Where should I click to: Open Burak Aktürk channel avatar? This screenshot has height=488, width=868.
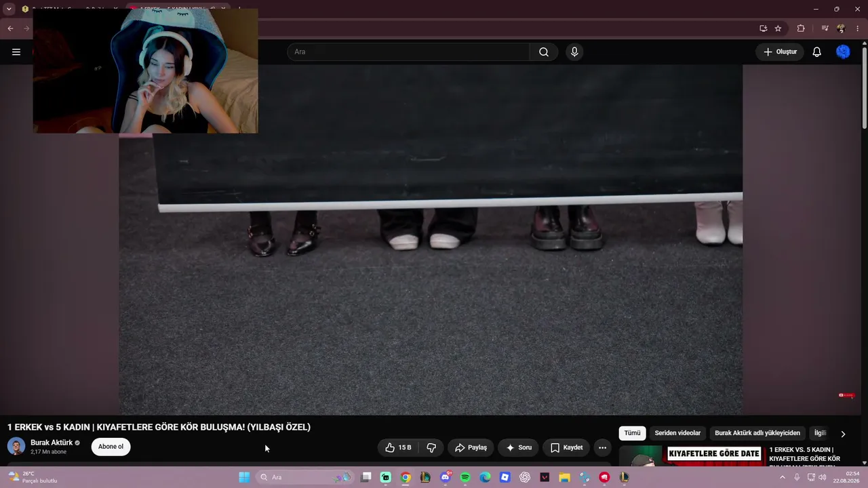pyautogui.click(x=16, y=447)
